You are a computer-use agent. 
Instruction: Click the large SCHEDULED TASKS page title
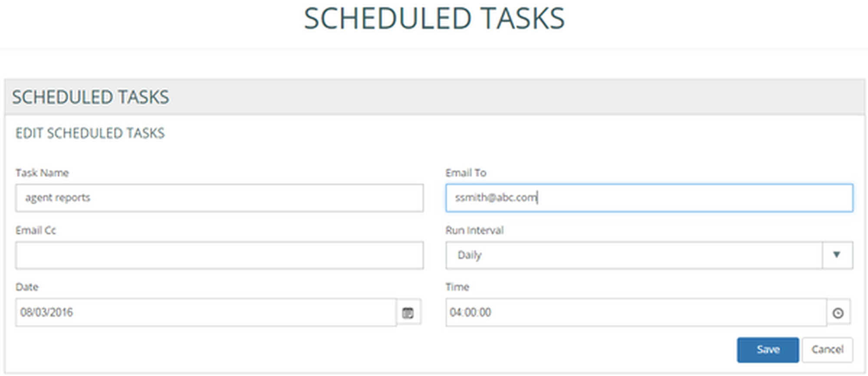click(434, 19)
